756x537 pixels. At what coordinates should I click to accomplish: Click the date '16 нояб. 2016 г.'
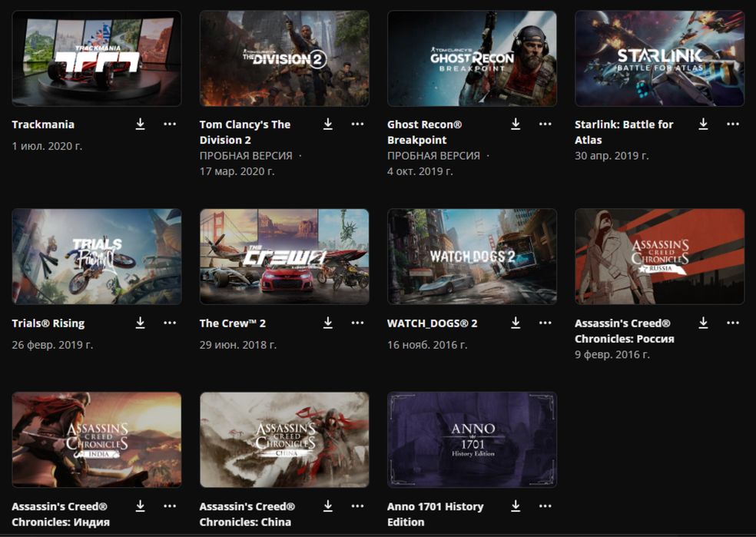coord(427,345)
